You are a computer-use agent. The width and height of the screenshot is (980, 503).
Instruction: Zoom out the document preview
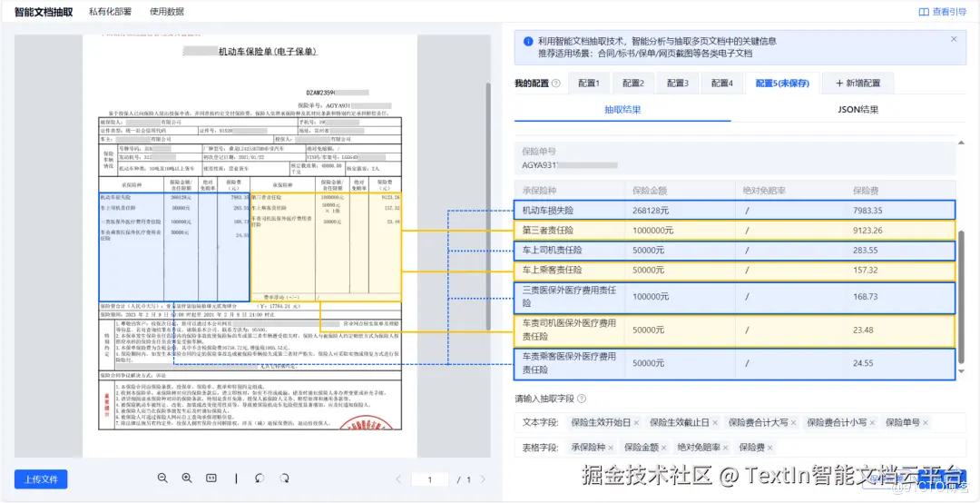coord(162,478)
